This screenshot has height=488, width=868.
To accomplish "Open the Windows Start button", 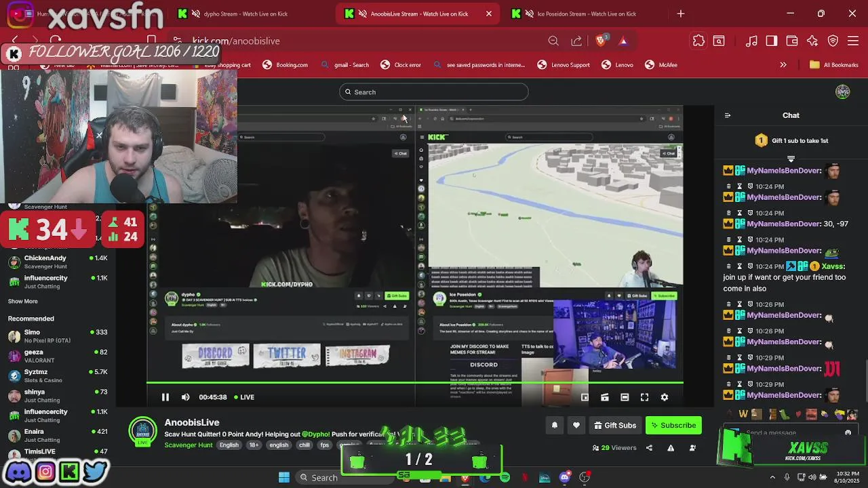I will [284, 478].
